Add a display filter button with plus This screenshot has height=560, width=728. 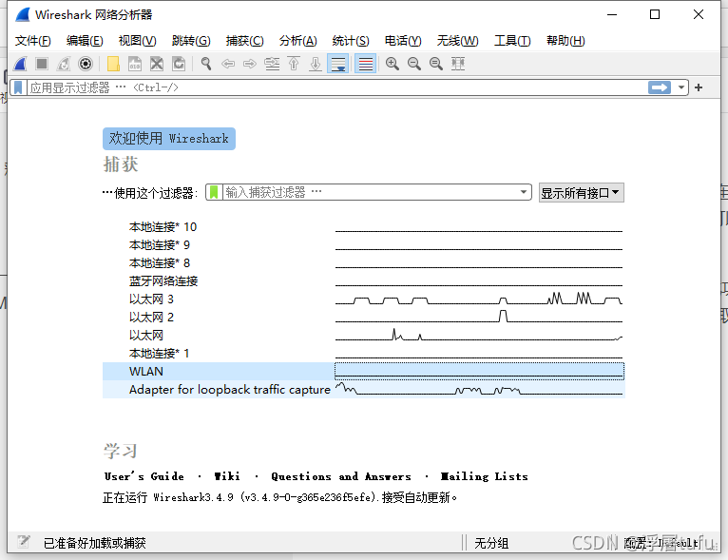click(x=699, y=87)
